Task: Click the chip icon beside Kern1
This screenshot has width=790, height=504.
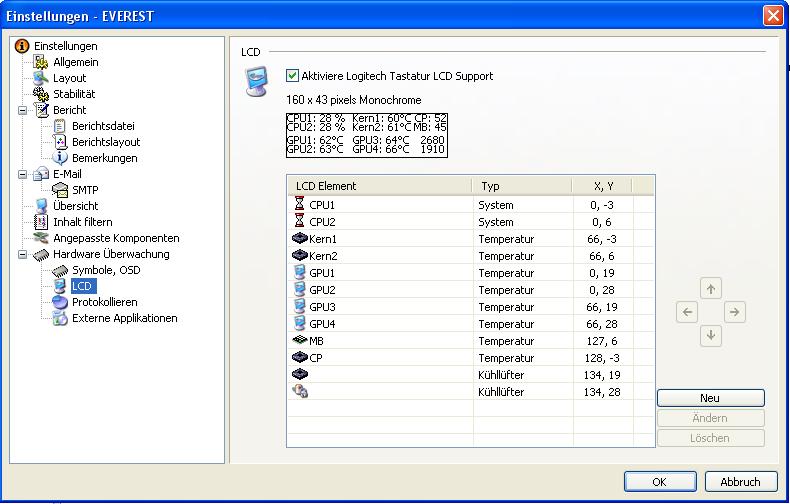Action: (x=300, y=238)
